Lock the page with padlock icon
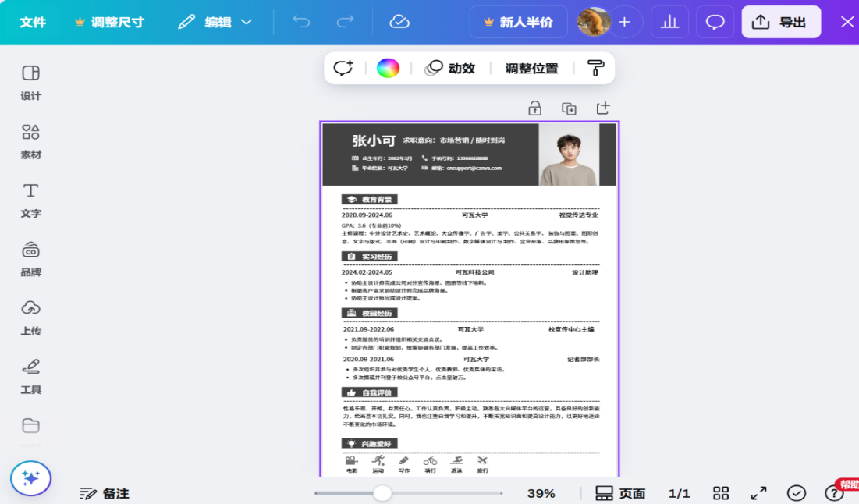This screenshot has height=504, width=859. (534, 108)
